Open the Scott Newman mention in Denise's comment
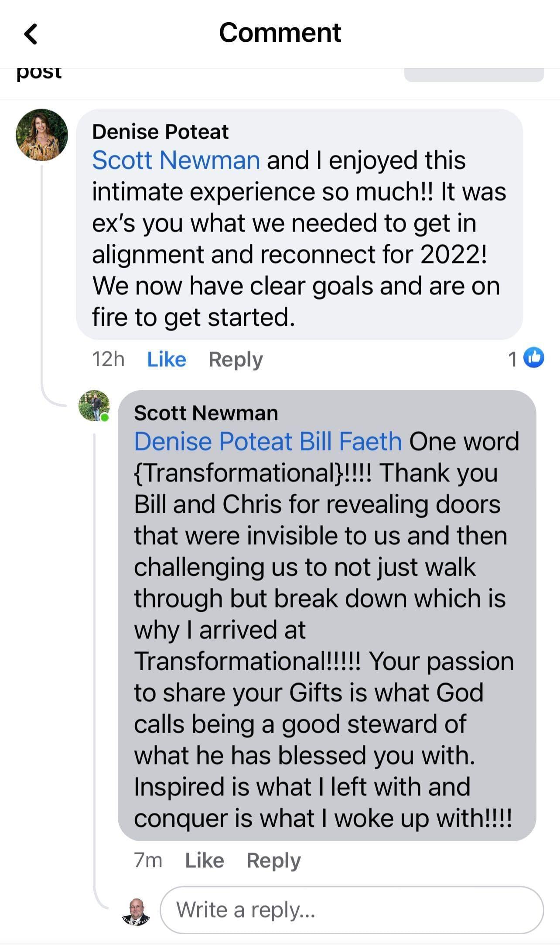 click(176, 160)
